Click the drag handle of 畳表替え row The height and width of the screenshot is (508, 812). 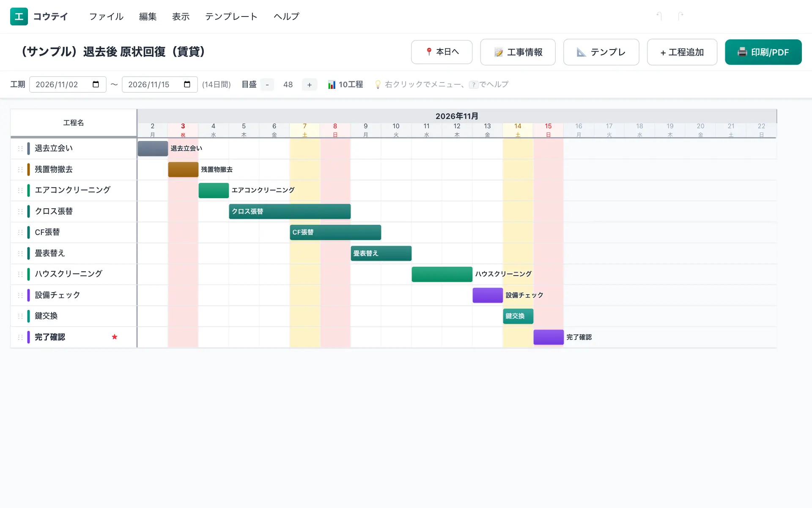point(20,253)
